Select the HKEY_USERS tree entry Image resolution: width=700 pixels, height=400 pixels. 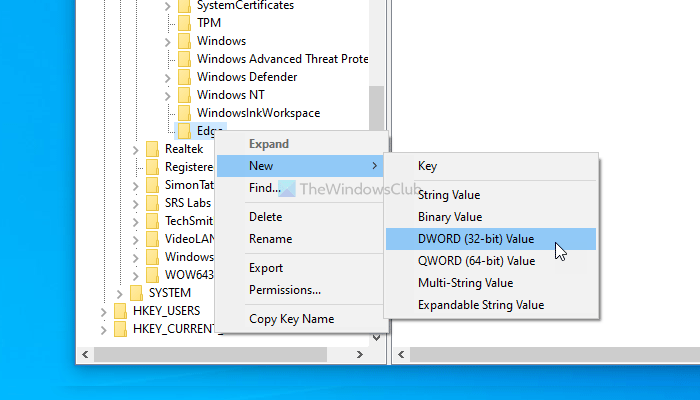click(167, 311)
